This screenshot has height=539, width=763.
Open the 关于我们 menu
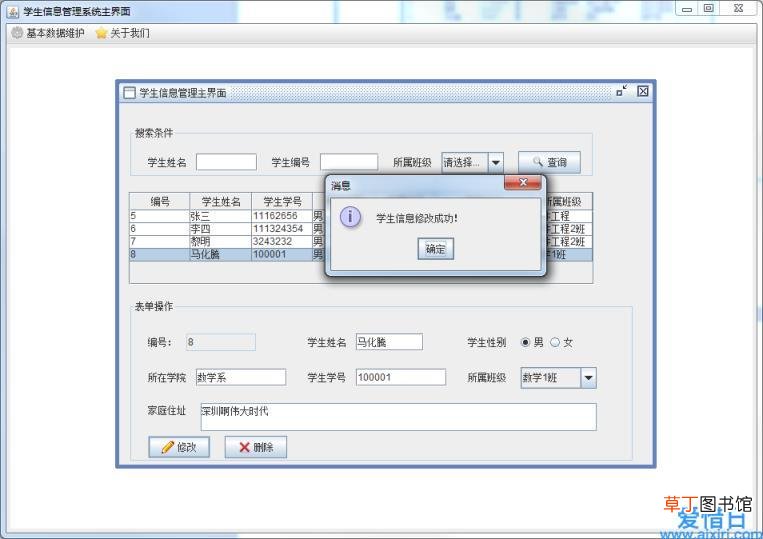click(x=123, y=33)
